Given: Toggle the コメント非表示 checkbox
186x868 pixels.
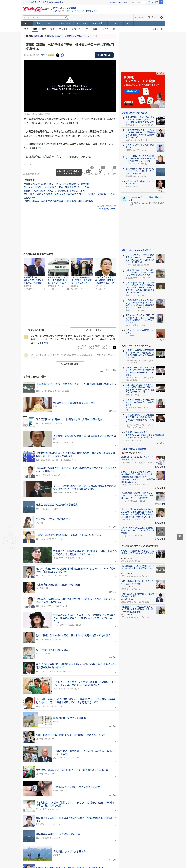Looking at the screenshot, I should tap(102, 370).
